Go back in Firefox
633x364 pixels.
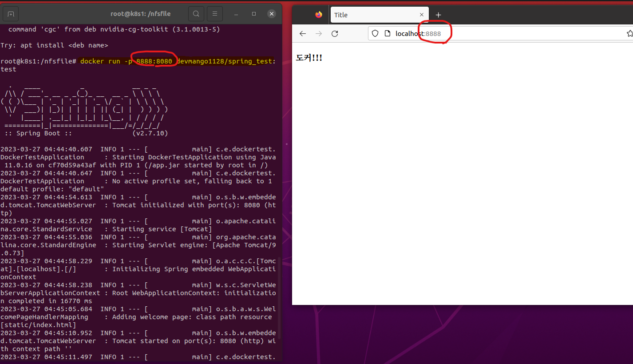tap(303, 33)
